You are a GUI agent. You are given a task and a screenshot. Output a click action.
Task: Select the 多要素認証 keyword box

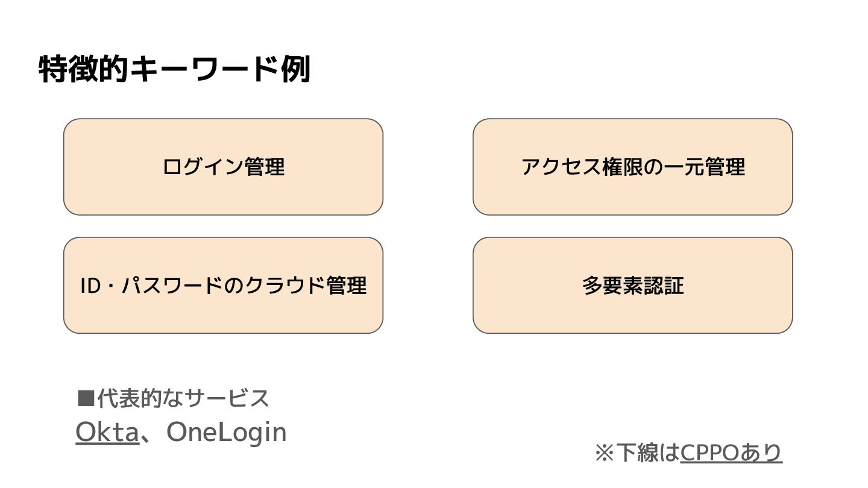coord(632,286)
